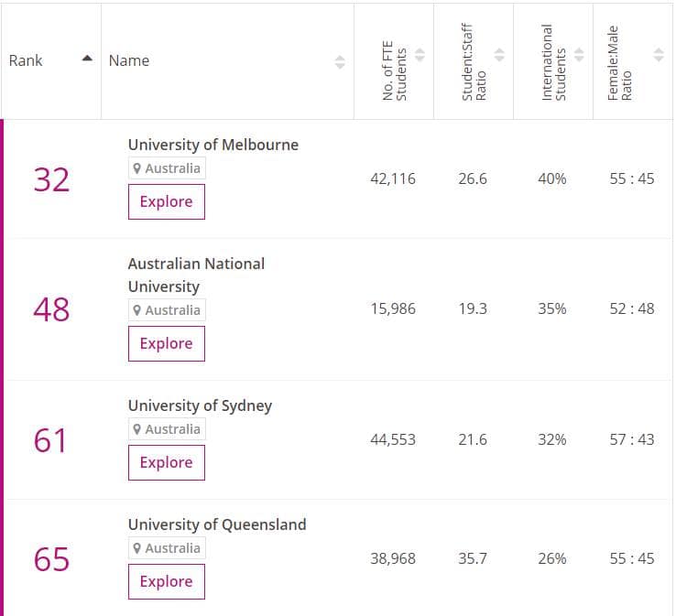The width and height of the screenshot is (676, 616).
Task: Select Australia tag under University of Sydney
Action: 167,428
